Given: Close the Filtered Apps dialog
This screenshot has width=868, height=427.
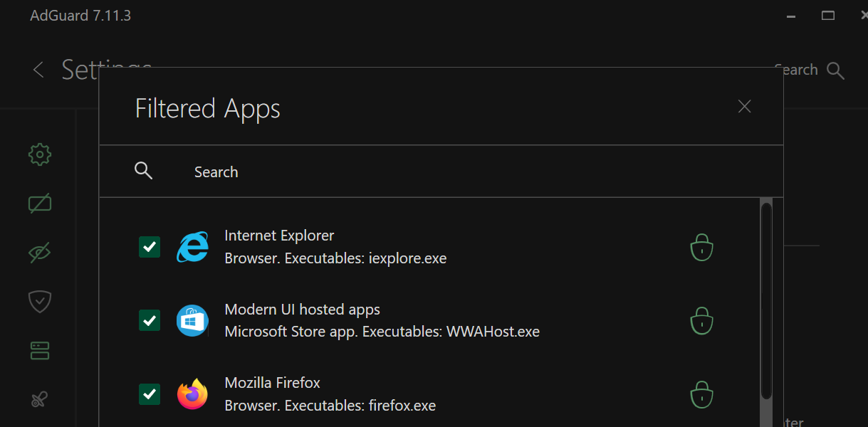Looking at the screenshot, I should (x=745, y=107).
